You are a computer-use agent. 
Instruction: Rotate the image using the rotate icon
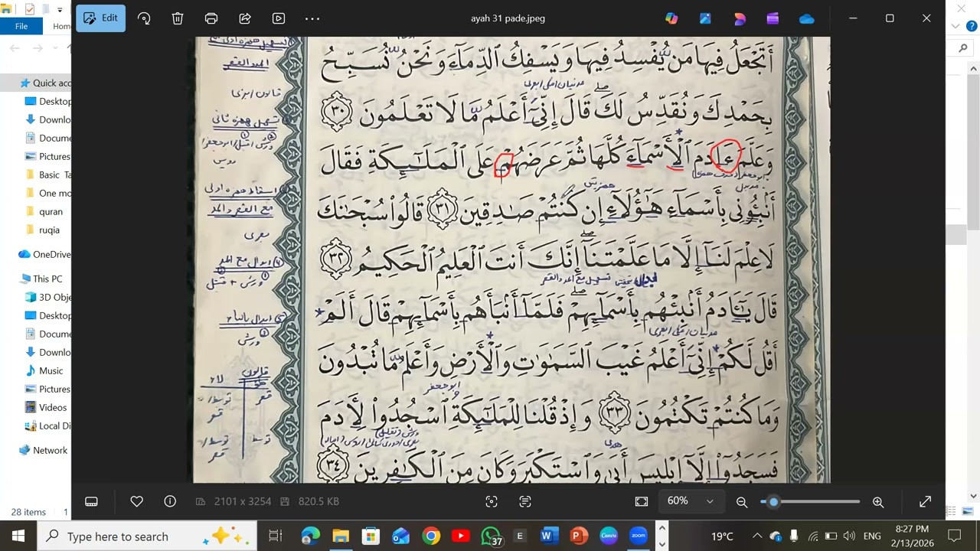144,18
